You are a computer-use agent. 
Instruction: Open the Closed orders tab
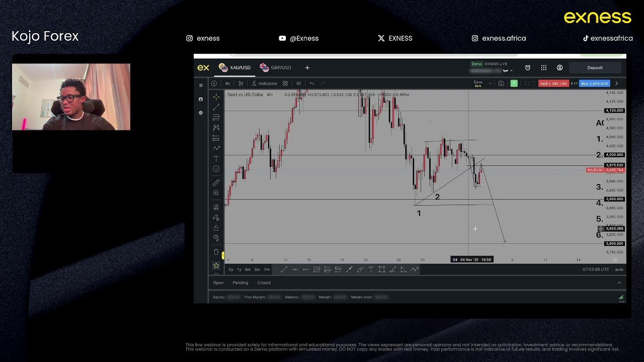[x=264, y=283]
